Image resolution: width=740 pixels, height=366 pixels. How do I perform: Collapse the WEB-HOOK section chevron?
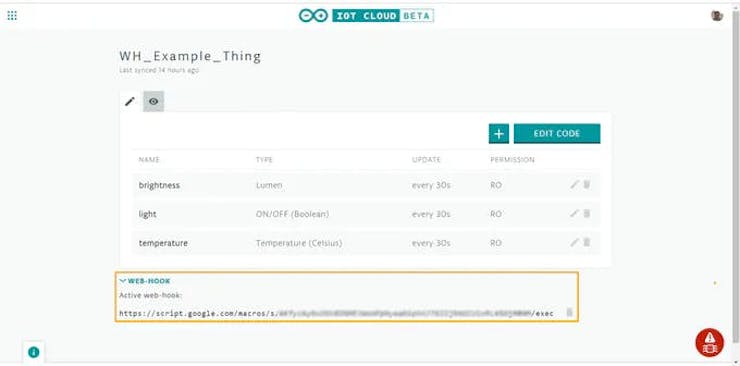123,281
